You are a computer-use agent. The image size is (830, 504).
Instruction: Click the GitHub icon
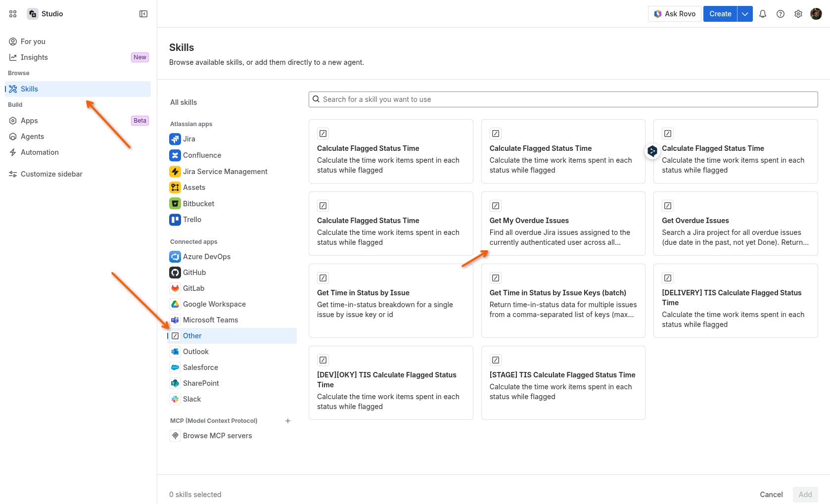pyautogui.click(x=175, y=273)
